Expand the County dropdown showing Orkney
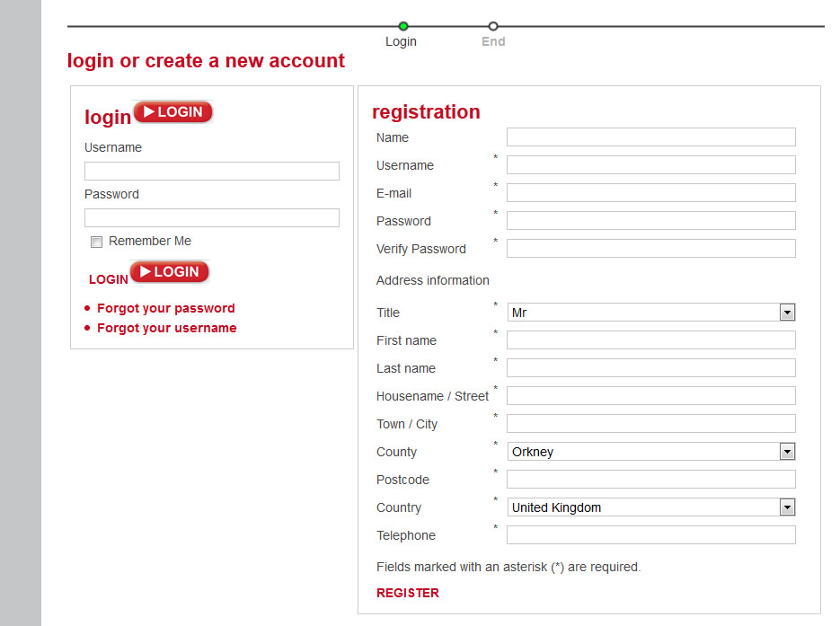The image size is (840, 626). pyautogui.click(x=651, y=452)
